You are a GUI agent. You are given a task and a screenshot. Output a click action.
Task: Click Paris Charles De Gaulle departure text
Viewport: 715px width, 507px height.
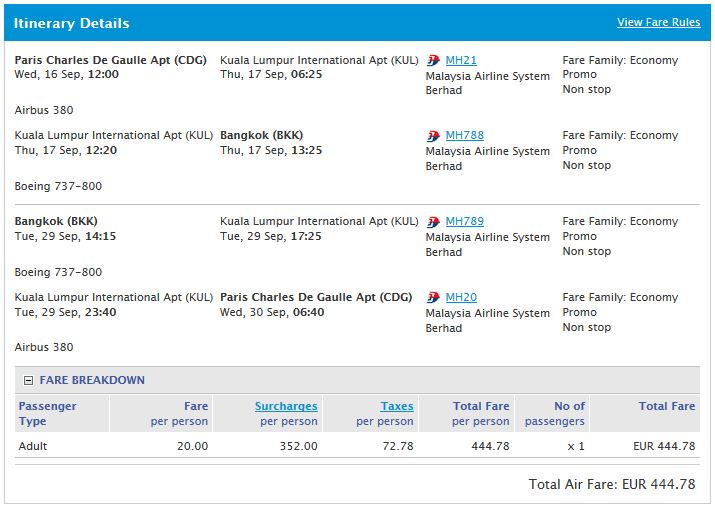[x=110, y=60]
